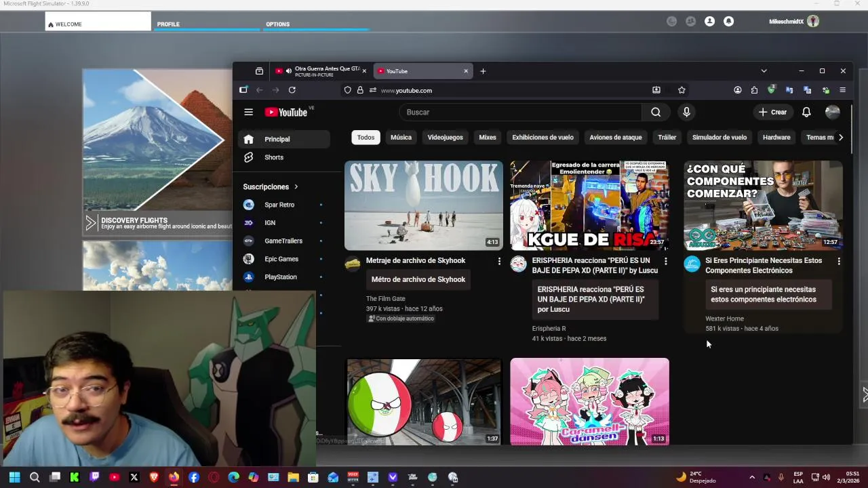Click the YouTube Buscar search field
Viewport: 868px width, 488px height.
(520, 112)
